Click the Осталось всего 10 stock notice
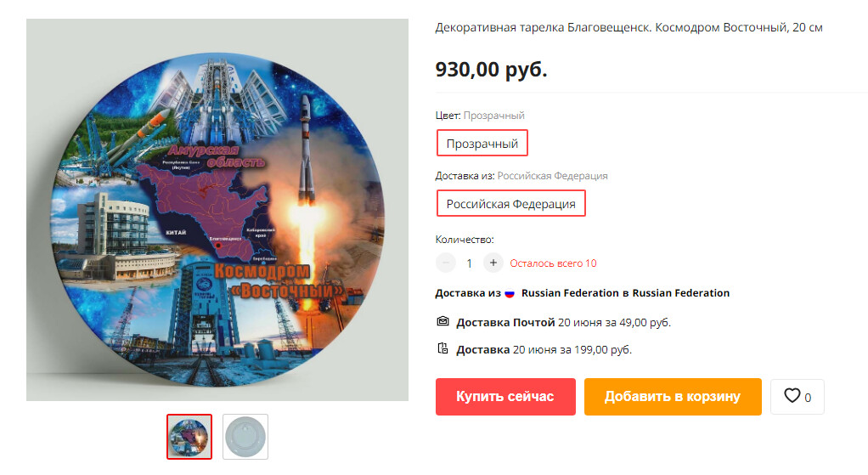 click(x=553, y=263)
